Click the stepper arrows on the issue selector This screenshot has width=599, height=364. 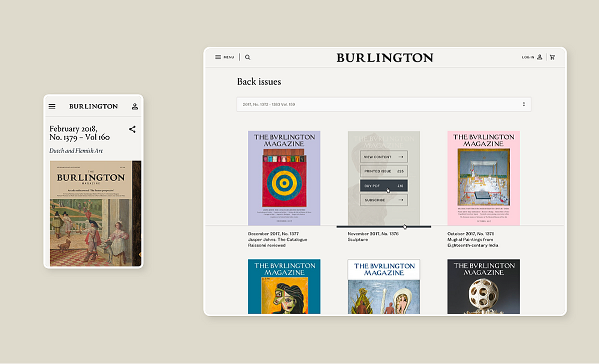point(523,104)
